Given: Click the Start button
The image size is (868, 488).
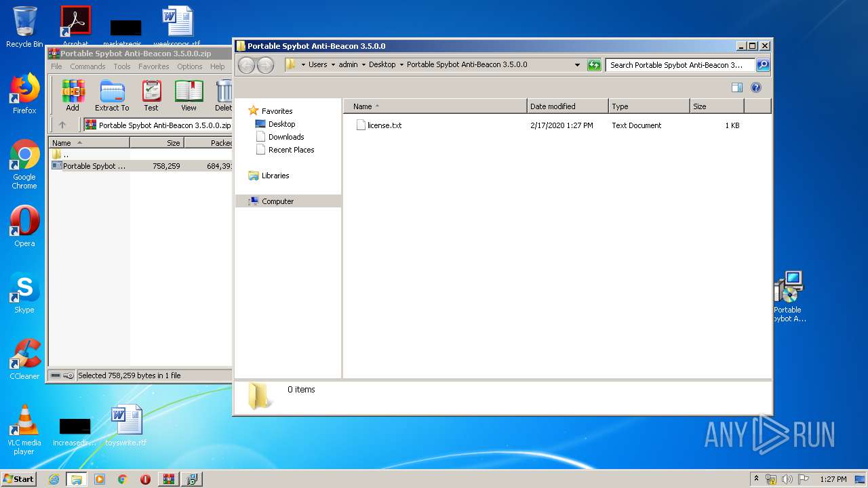Looking at the screenshot, I should (x=18, y=479).
